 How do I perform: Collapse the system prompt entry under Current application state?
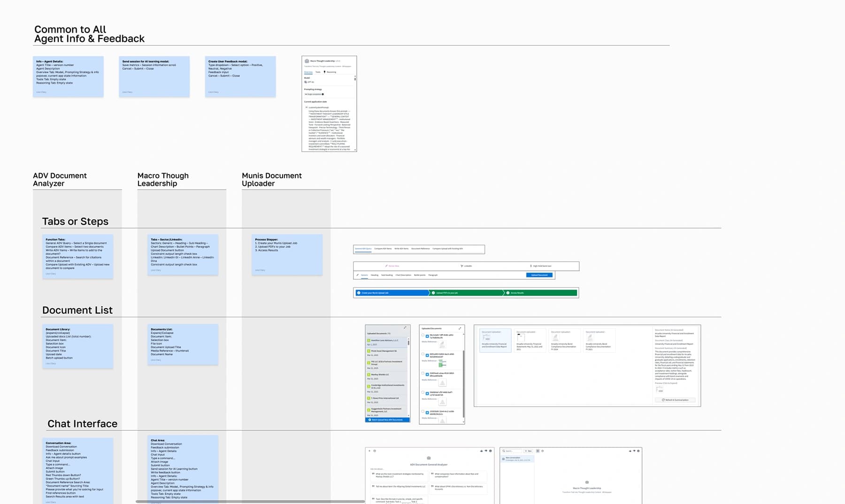[x=306, y=107]
